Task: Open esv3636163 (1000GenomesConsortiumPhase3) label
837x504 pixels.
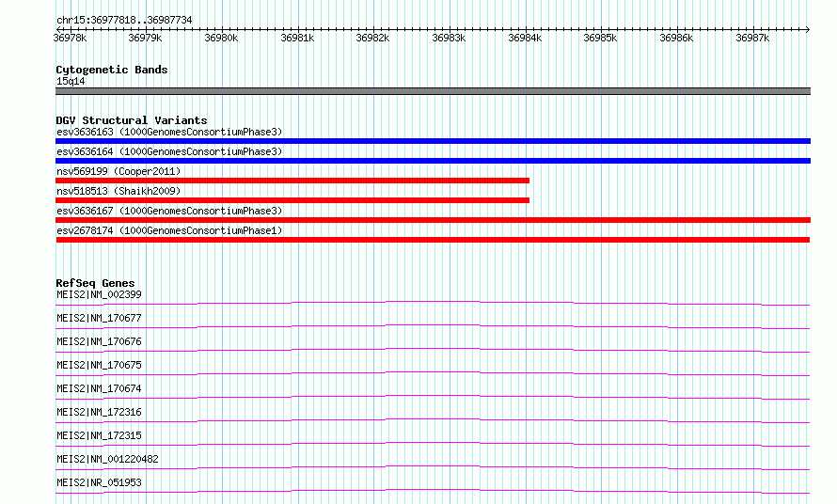Action: [x=169, y=132]
